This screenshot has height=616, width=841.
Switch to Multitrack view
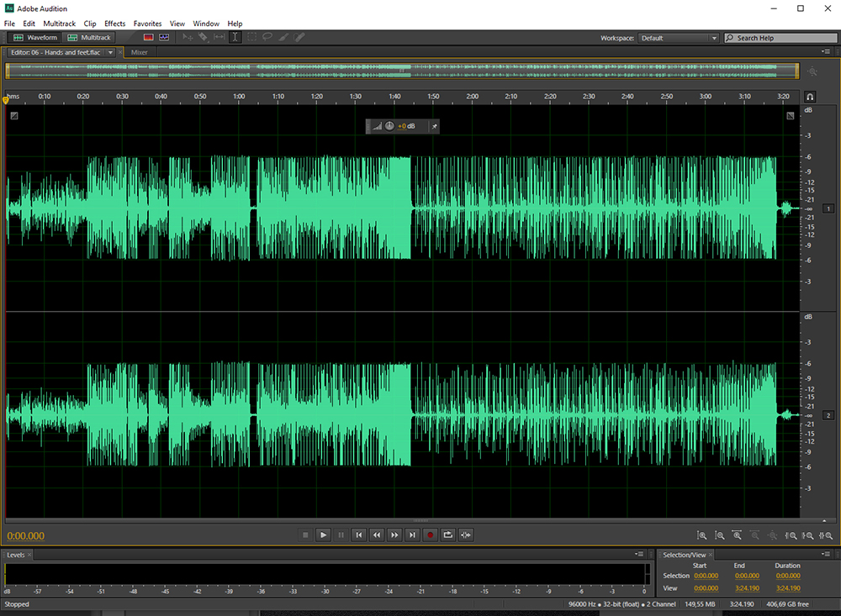(x=89, y=38)
